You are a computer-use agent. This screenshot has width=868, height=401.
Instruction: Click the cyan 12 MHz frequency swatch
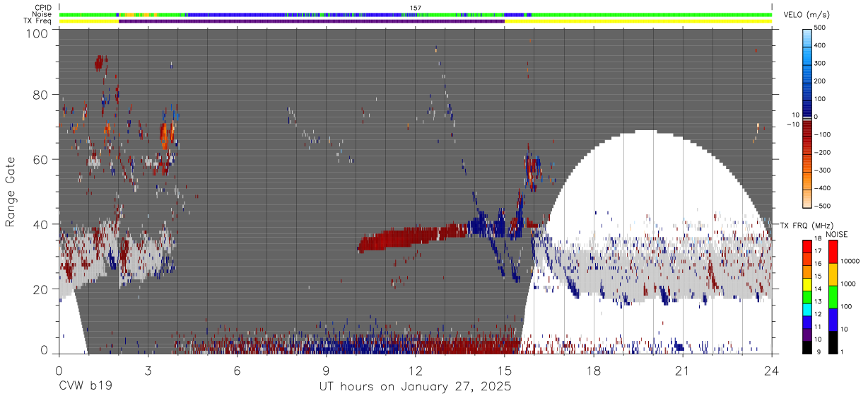click(x=807, y=310)
